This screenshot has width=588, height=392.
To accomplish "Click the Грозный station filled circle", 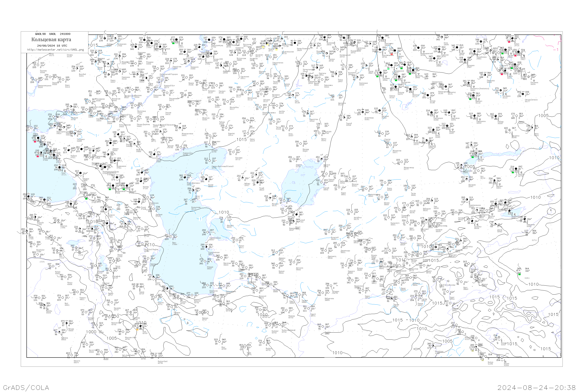I will (x=127, y=185).
